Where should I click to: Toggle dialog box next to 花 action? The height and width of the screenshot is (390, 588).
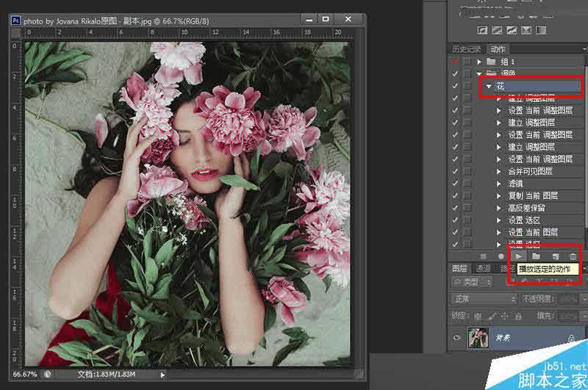pos(467,86)
